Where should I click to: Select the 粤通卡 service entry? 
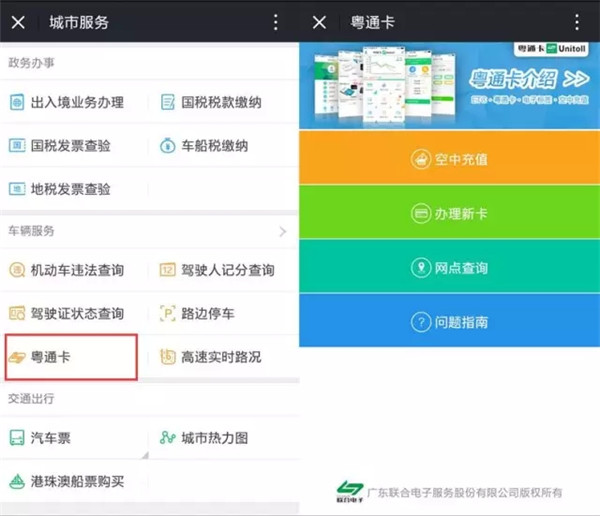[71, 357]
